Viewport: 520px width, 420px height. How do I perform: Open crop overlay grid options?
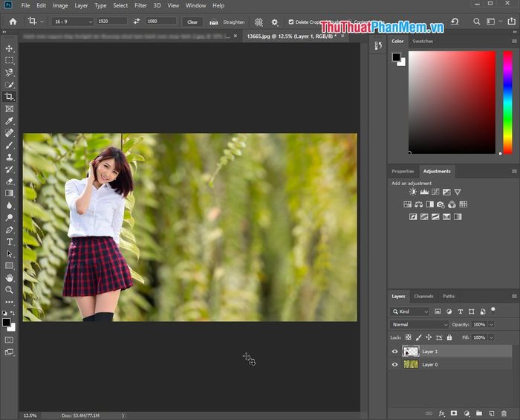pos(259,22)
